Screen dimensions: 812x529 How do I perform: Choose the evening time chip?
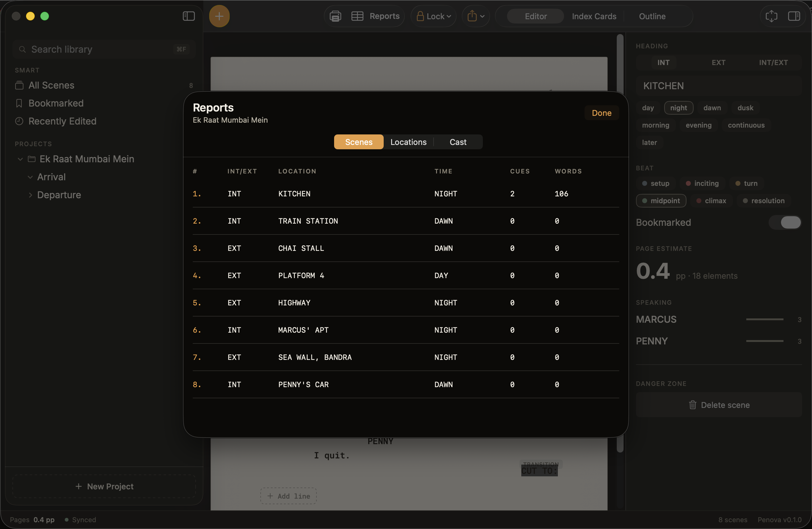pos(698,125)
